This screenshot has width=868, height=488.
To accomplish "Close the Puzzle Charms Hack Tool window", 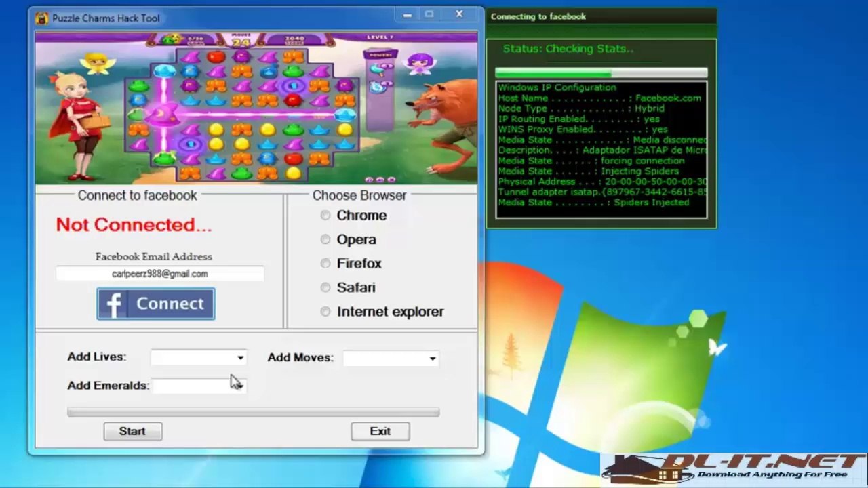I will (459, 14).
